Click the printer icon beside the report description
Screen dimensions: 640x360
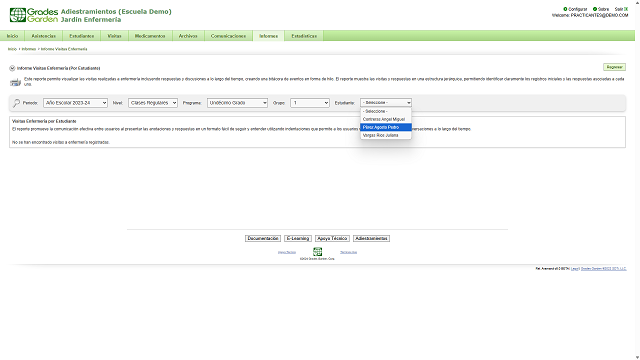pyautogui.click(x=16, y=82)
